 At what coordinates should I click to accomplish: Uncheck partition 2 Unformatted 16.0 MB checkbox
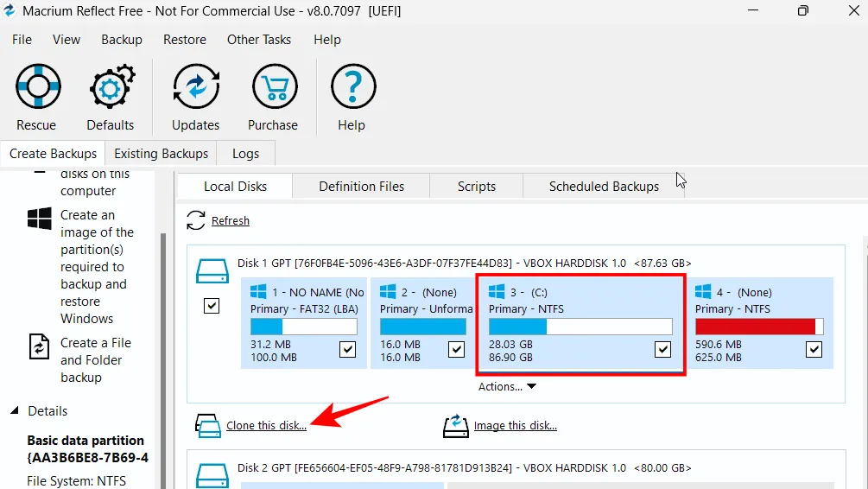tap(456, 349)
